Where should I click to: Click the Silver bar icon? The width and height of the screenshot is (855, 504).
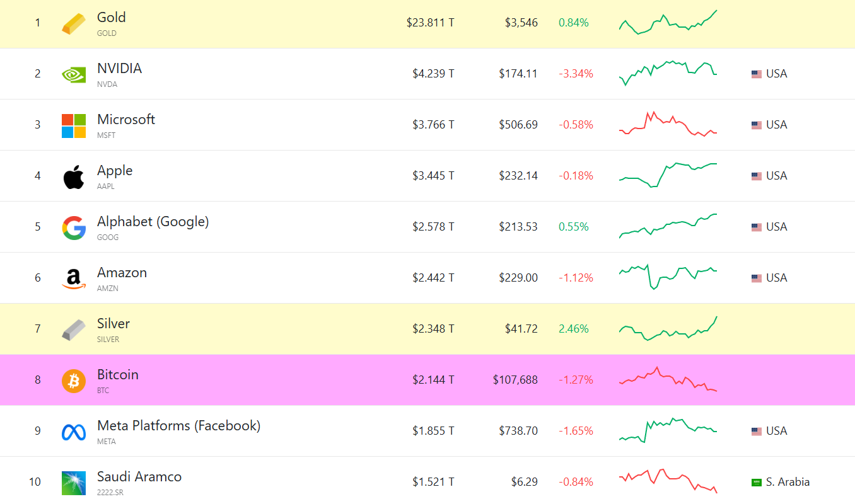pyautogui.click(x=74, y=329)
